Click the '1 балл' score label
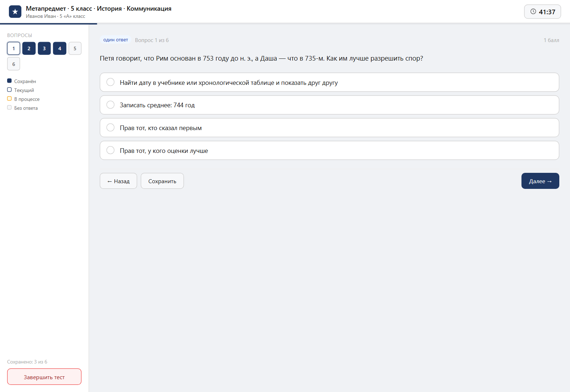 (x=551, y=40)
